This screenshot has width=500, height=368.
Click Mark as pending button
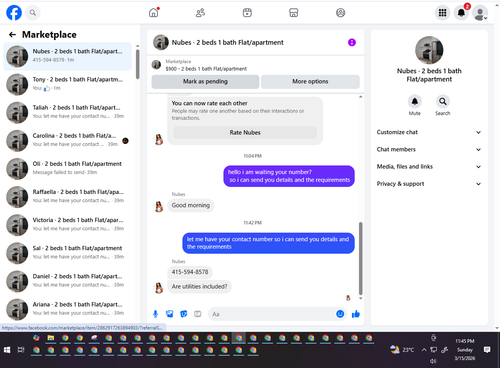coord(205,81)
